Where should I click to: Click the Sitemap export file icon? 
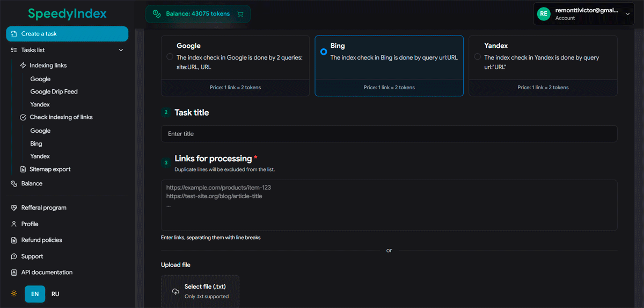23,169
